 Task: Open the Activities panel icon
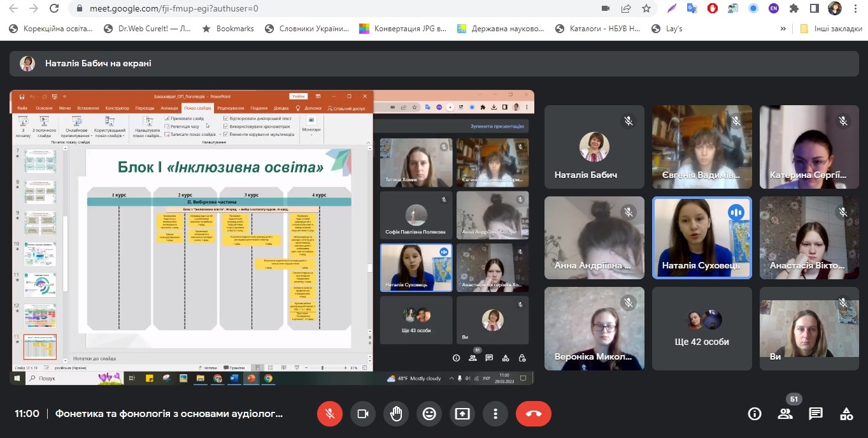(846, 414)
